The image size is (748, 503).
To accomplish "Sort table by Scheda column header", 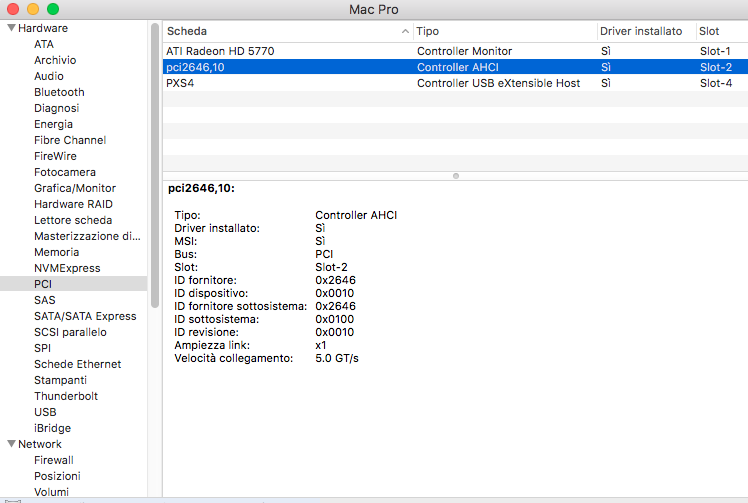I will click(x=288, y=31).
